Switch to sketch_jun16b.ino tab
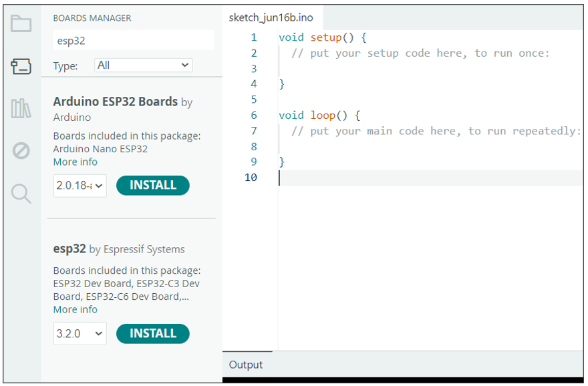The width and height of the screenshot is (588, 386). point(271,17)
